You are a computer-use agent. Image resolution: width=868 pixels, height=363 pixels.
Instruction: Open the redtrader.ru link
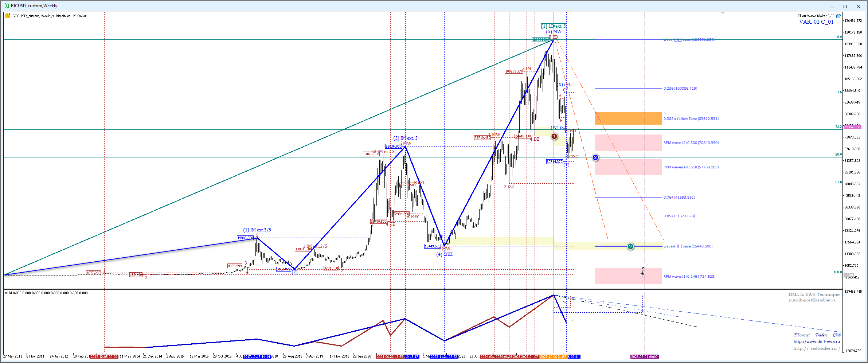coord(817,348)
